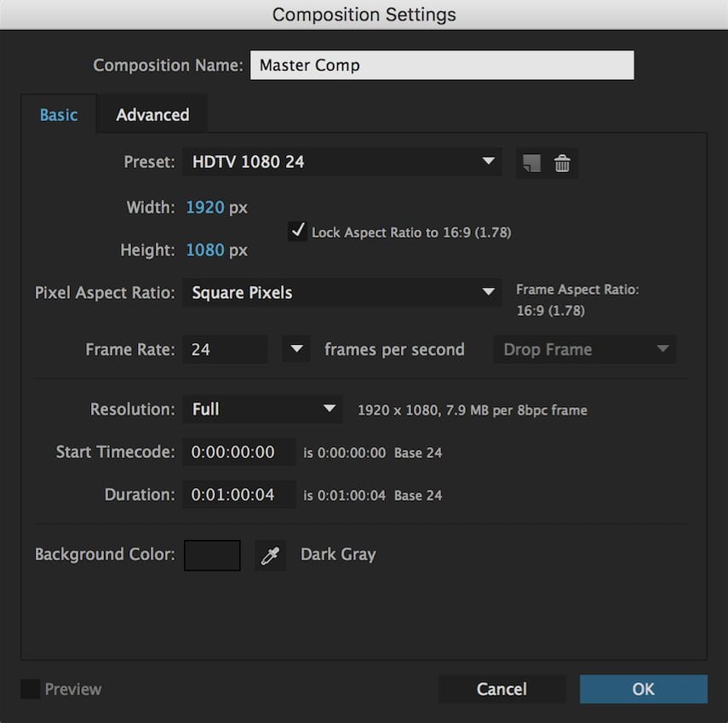
Task: Click the Cancel button
Action: point(502,689)
